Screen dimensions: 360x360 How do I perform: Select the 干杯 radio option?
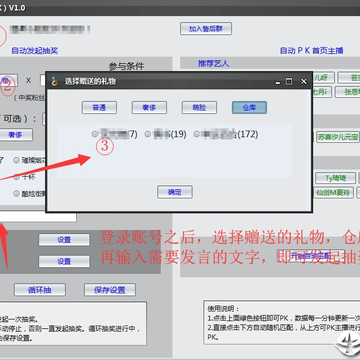click(x=17, y=177)
